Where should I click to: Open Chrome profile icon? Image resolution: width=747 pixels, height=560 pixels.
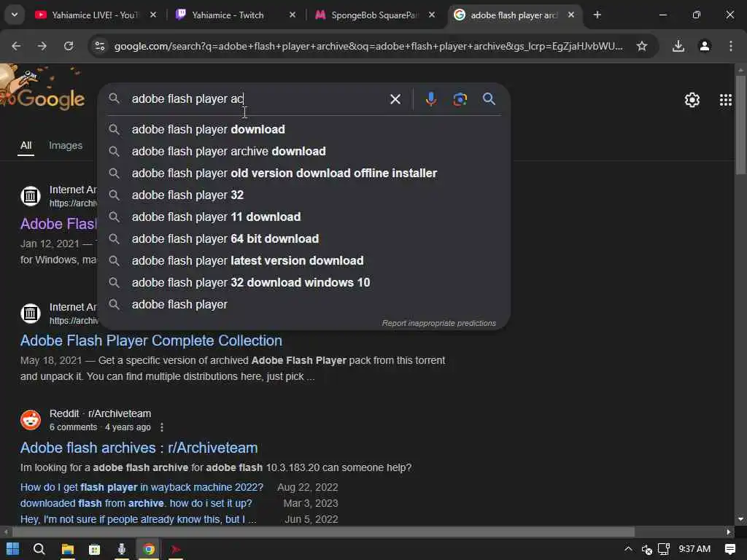click(x=705, y=46)
